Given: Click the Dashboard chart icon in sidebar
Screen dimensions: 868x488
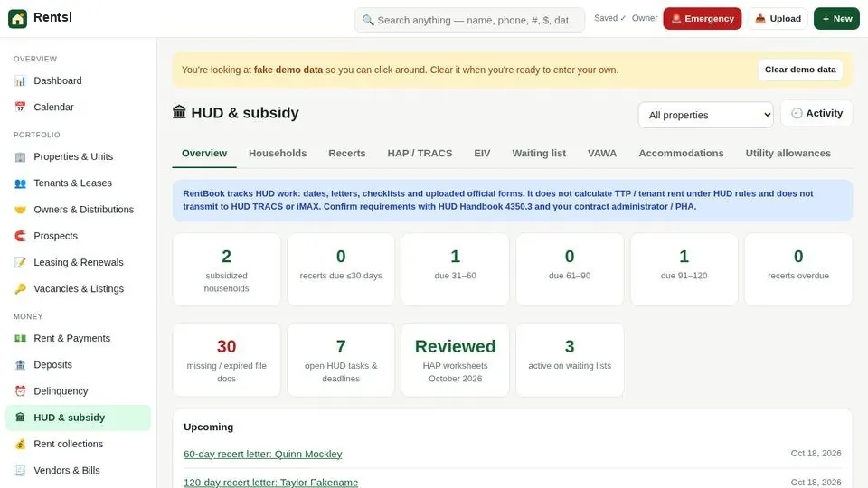Looking at the screenshot, I should point(20,80).
